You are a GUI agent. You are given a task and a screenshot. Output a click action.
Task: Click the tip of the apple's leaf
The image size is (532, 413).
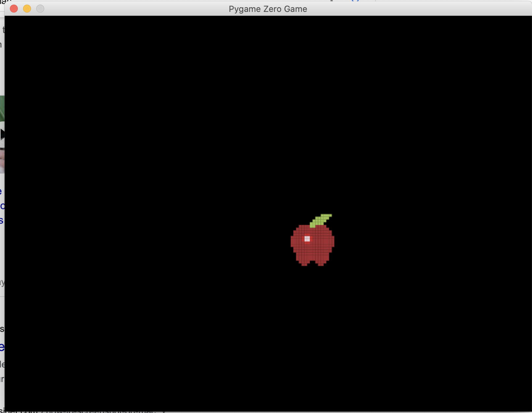tap(331, 215)
